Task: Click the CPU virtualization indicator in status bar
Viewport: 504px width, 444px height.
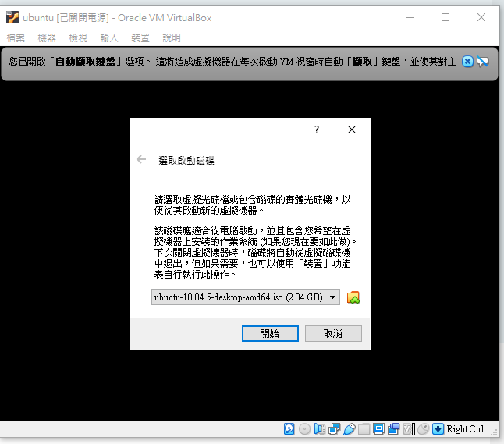Action: (x=409, y=429)
